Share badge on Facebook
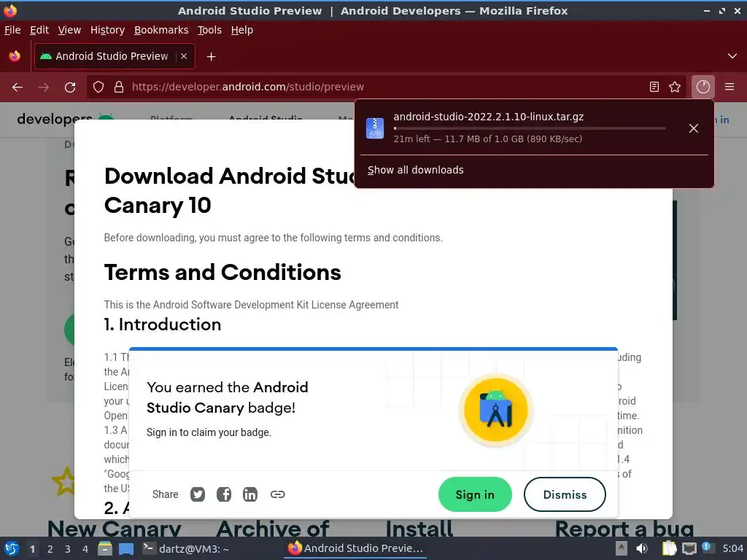Viewport: 747px width, 560px height. (x=224, y=494)
